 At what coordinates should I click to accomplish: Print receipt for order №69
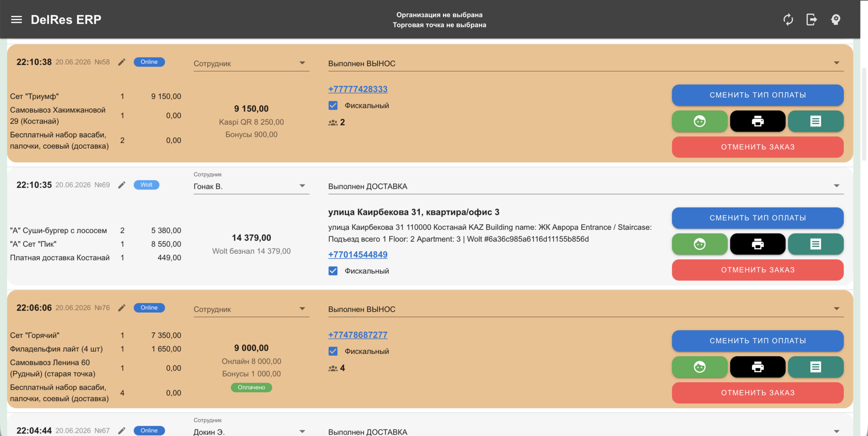pos(758,244)
